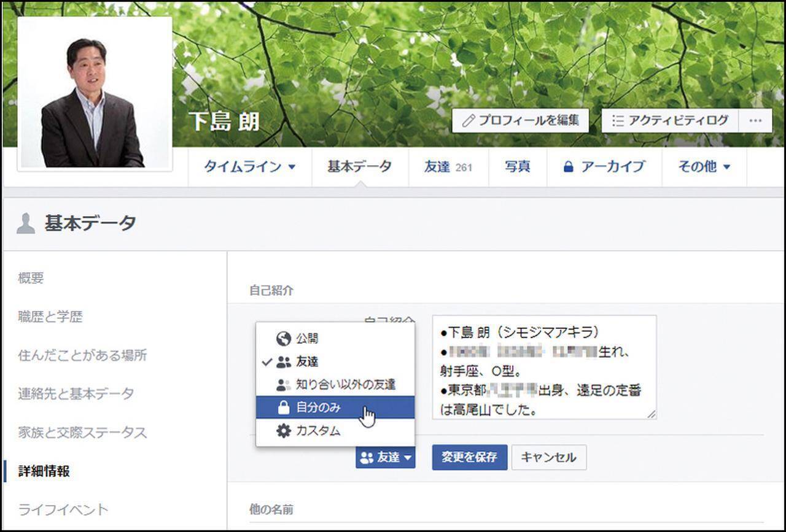Expand the タイムライン dropdown tab
Image resolution: width=786 pixels, height=532 pixels.
tap(249, 167)
